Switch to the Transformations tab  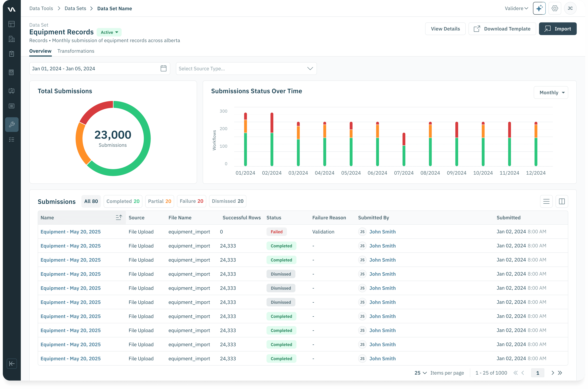[x=76, y=51]
